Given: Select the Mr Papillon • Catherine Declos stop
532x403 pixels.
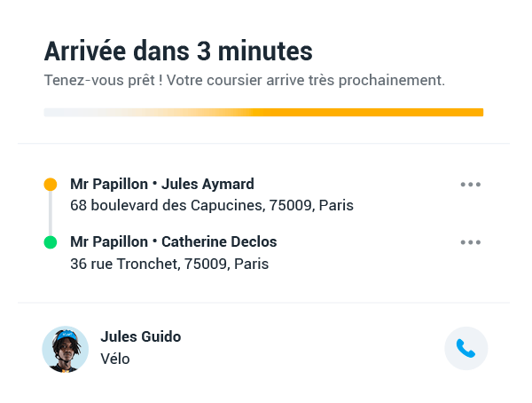Looking at the screenshot, I should pyautogui.click(x=174, y=242).
